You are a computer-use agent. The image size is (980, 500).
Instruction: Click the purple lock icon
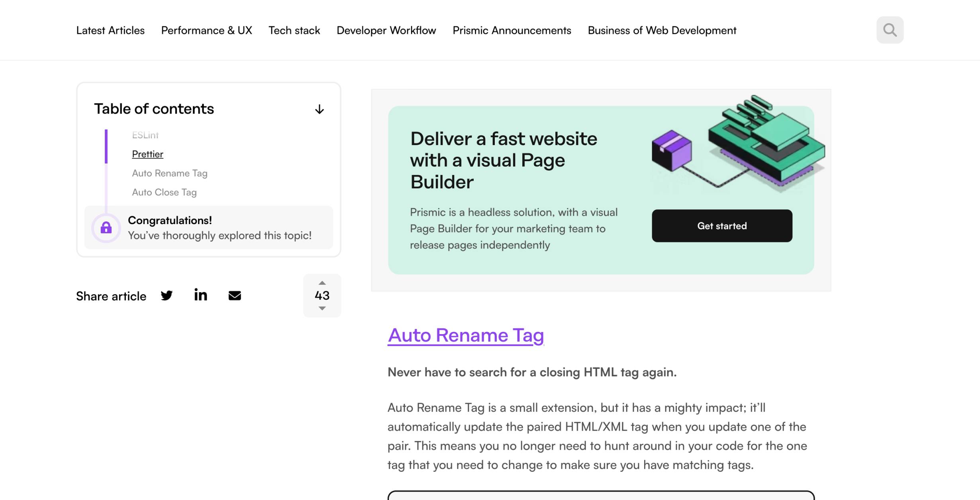106,228
